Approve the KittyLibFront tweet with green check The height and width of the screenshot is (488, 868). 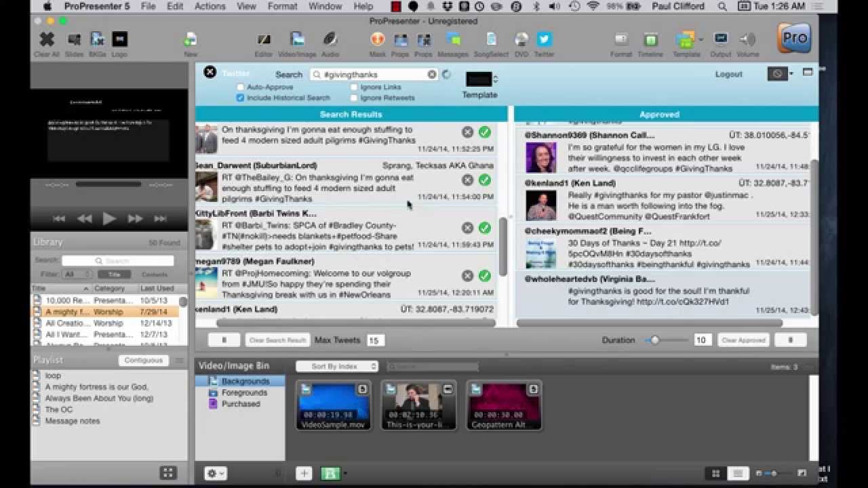484,228
